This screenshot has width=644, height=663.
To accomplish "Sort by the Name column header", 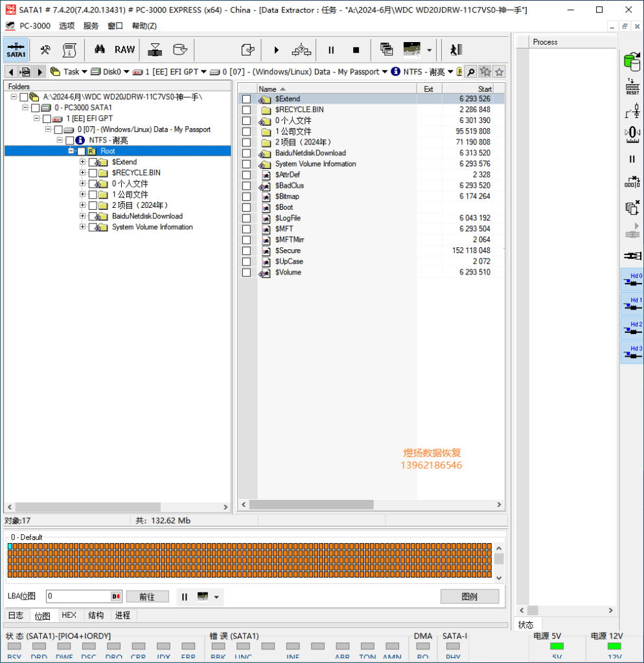I will pyautogui.click(x=337, y=89).
